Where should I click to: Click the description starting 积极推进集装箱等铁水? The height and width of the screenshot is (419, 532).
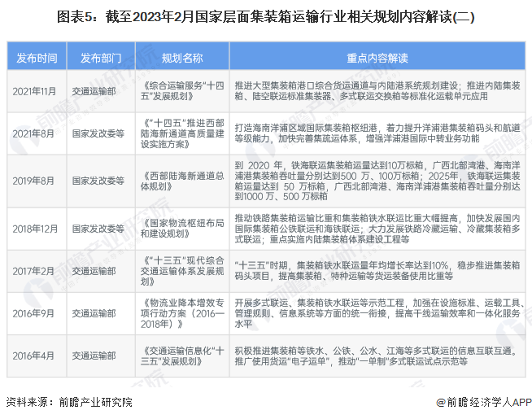(376, 356)
